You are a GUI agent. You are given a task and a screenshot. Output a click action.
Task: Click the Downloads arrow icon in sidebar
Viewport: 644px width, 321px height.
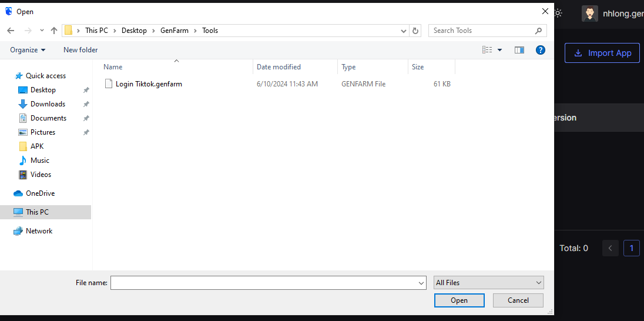23,104
